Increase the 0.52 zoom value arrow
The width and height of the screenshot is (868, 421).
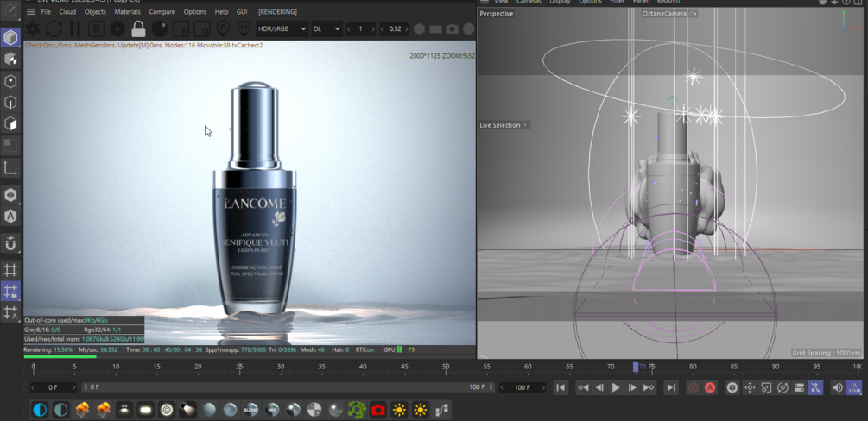[406, 28]
